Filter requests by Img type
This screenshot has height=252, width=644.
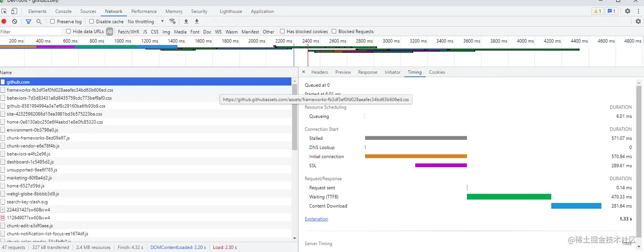tap(166, 32)
